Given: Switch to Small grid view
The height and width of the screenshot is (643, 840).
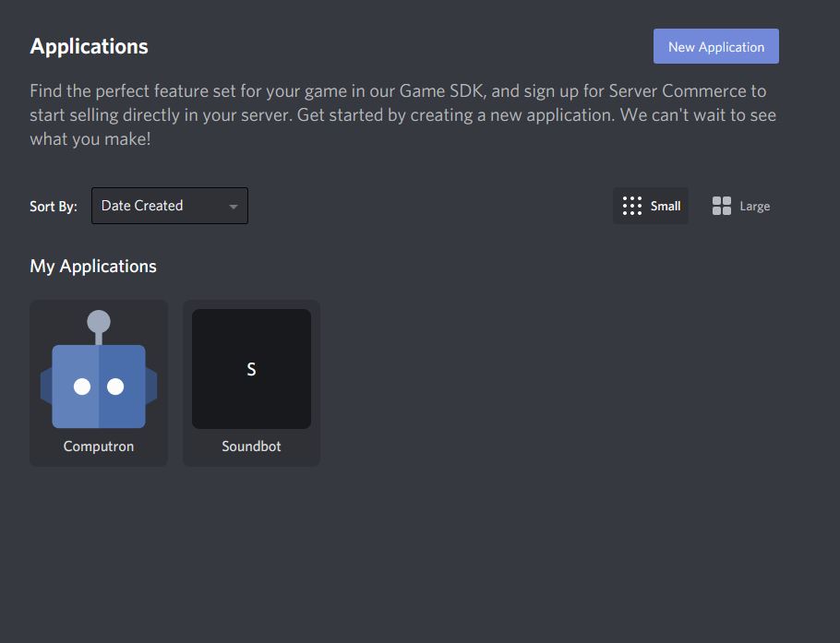Looking at the screenshot, I should click(651, 206).
